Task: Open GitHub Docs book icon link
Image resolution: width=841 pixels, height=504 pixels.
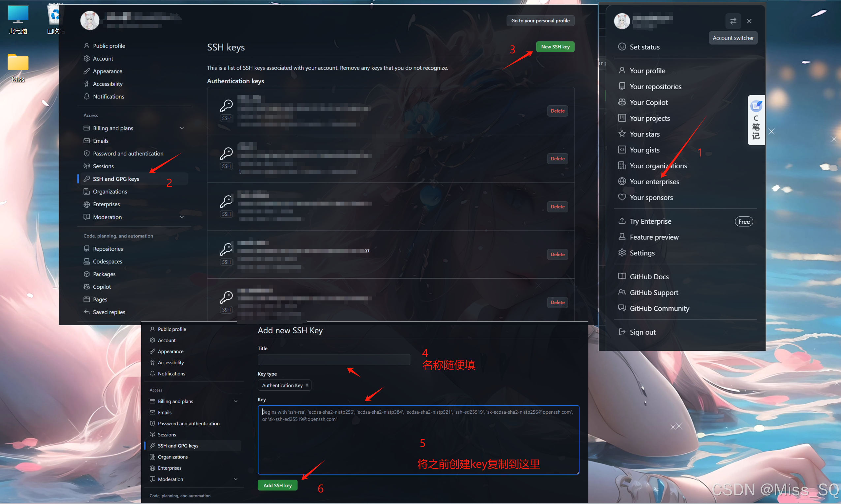Action: pyautogui.click(x=622, y=276)
